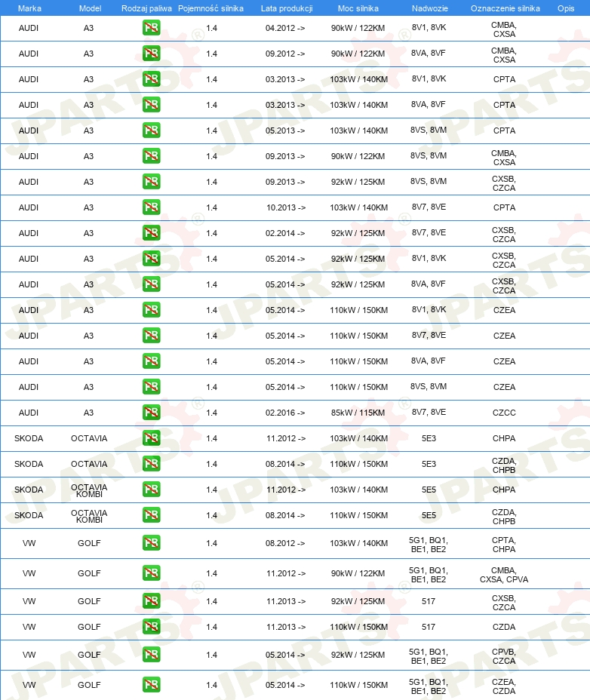This screenshot has width=590, height=700.
Task: Click fuel icon for A3 03.2013 8V1, 8VK row
Action: (152, 79)
